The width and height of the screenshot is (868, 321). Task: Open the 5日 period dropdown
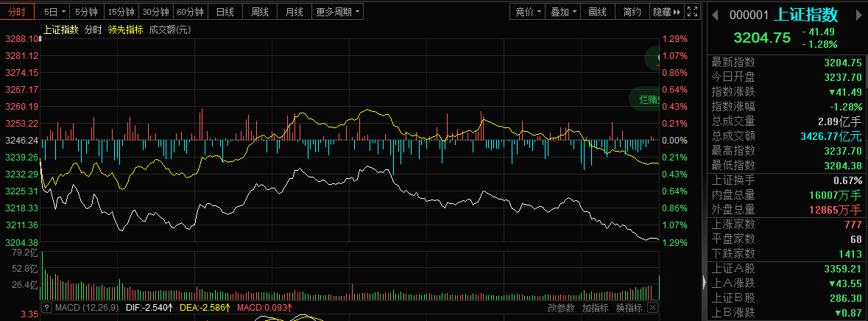[x=54, y=12]
